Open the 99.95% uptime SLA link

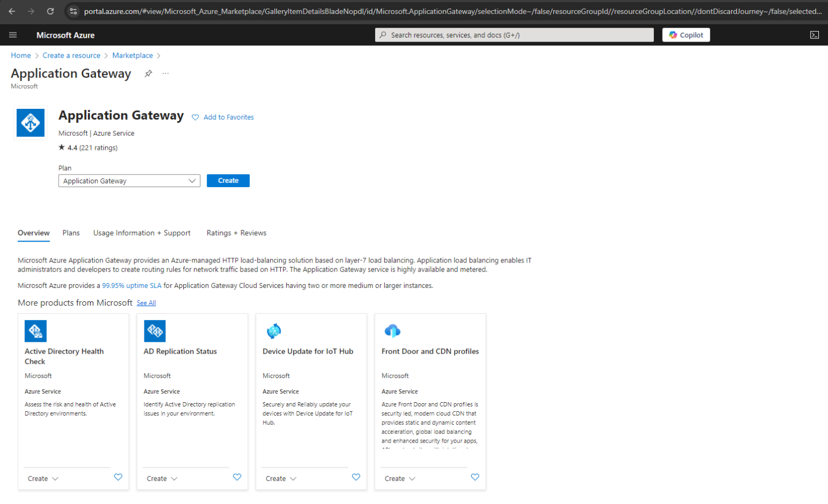click(132, 285)
